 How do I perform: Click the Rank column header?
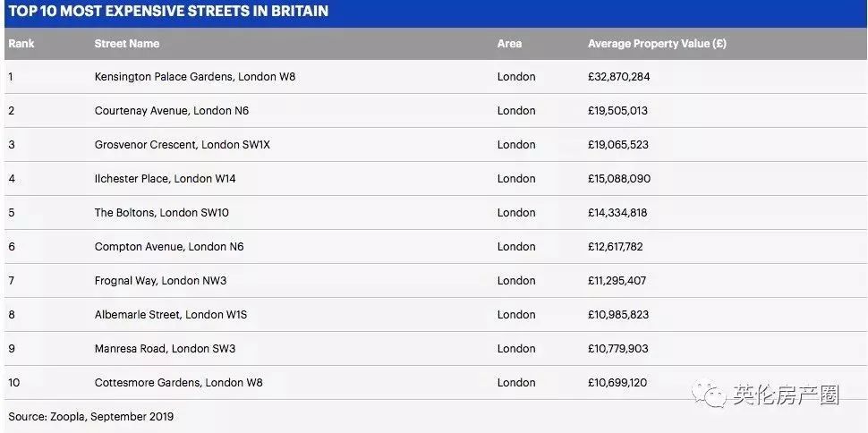pos(21,43)
